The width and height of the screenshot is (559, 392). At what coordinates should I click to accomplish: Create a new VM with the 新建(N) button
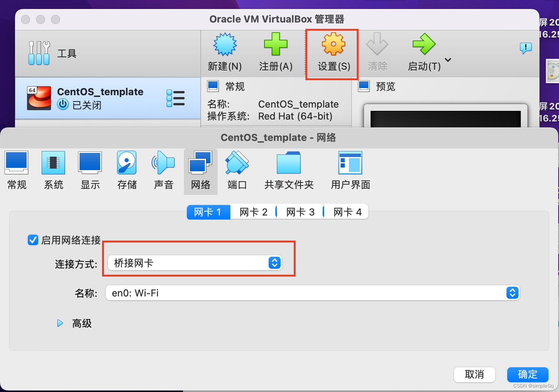pos(225,52)
